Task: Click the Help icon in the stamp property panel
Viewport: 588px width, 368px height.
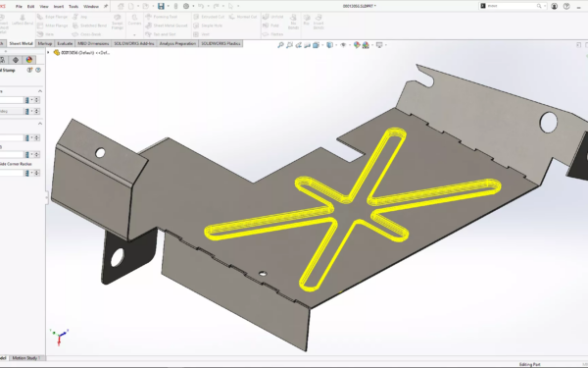Action: point(38,70)
